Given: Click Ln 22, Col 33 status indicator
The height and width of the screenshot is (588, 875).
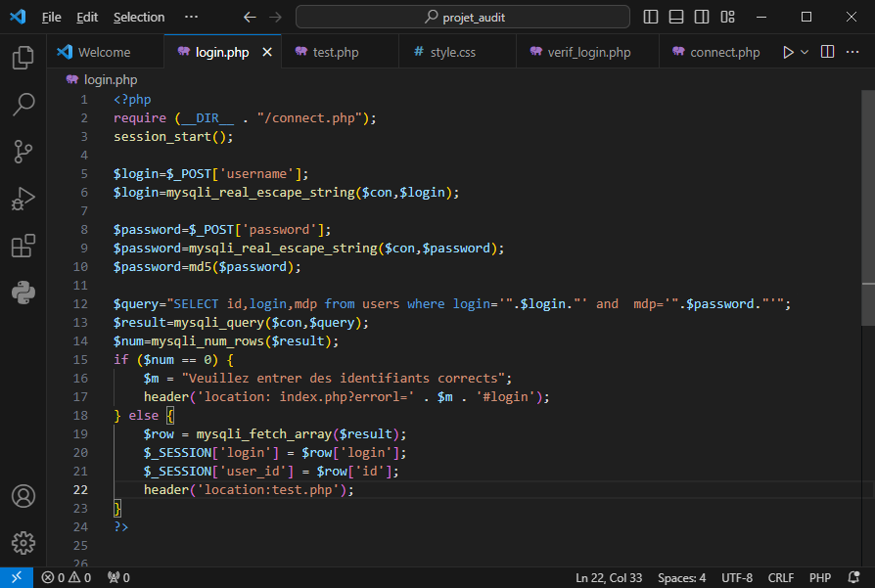Looking at the screenshot, I should click(609, 577).
